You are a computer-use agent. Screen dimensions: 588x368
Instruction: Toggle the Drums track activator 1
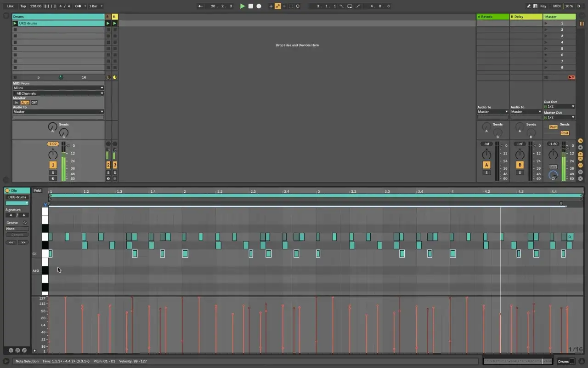pos(53,165)
